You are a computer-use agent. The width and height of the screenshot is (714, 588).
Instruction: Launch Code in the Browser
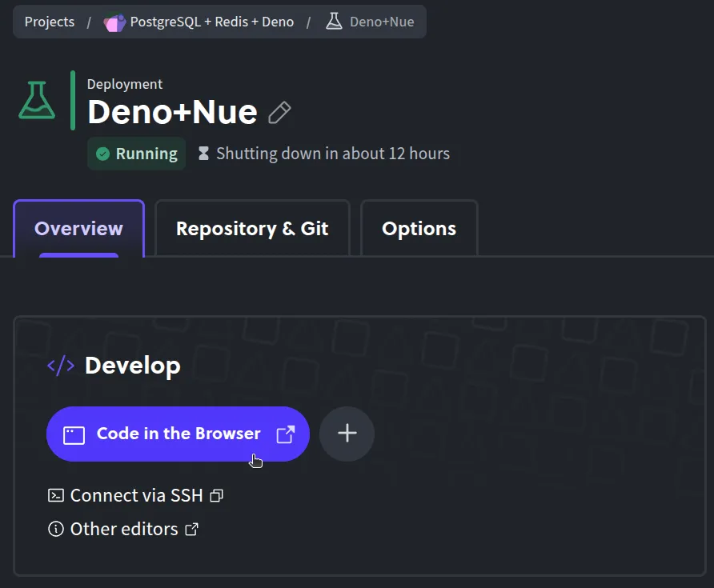[x=176, y=434]
